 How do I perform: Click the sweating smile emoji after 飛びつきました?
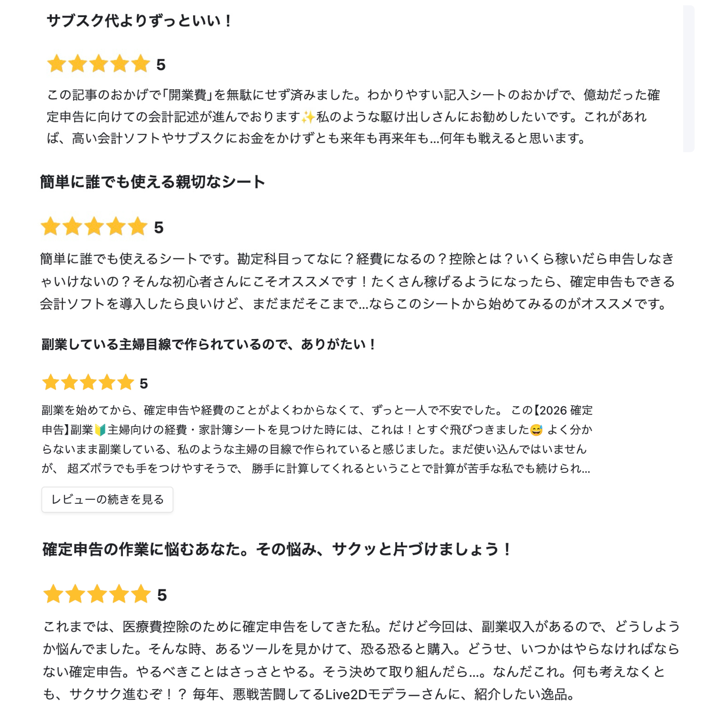point(536,430)
